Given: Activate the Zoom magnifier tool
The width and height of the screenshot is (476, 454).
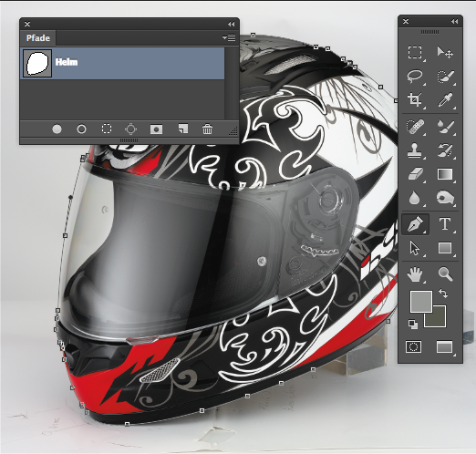Looking at the screenshot, I should pyautogui.click(x=445, y=273).
